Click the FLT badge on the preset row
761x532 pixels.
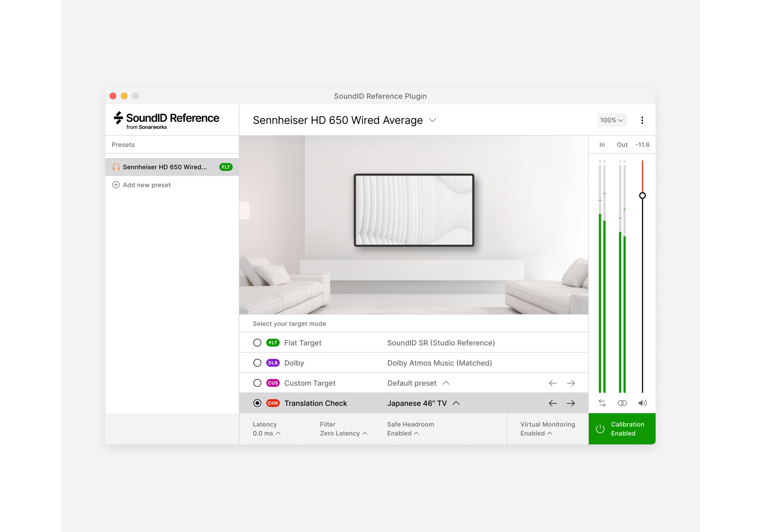tap(226, 167)
